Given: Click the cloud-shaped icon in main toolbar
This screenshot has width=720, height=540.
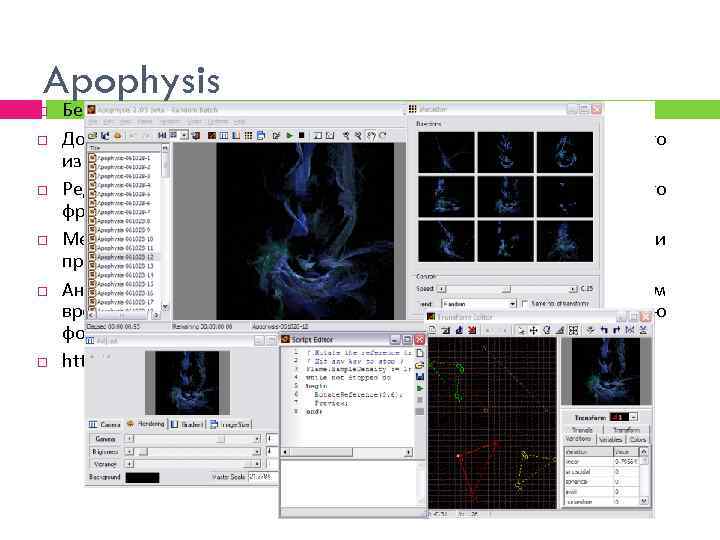Looking at the screenshot, I should (x=118, y=135).
